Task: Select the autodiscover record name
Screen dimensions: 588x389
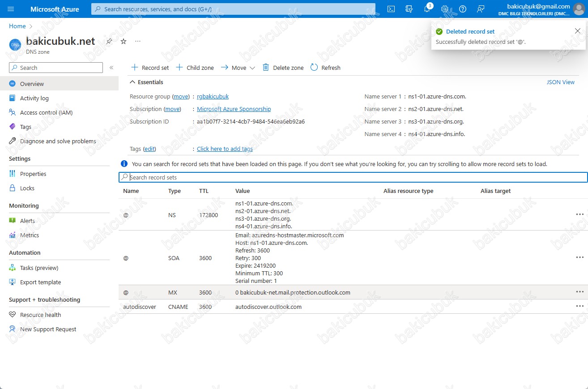Action: coord(140,307)
